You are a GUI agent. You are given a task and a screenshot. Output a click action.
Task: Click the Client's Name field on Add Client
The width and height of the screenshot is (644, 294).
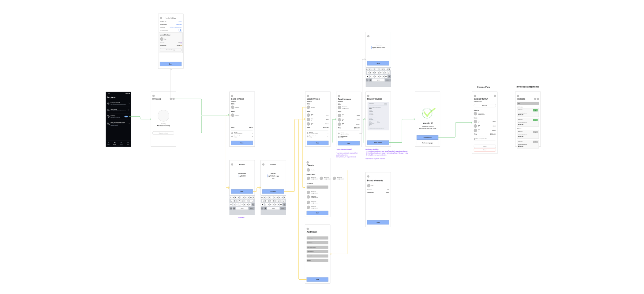coord(317,238)
